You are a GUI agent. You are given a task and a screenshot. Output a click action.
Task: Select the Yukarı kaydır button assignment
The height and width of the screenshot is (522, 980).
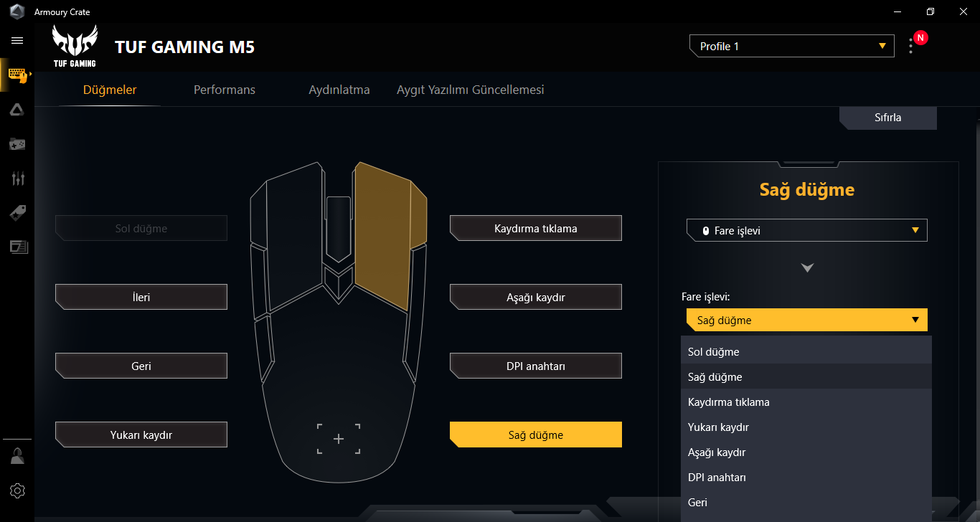point(141,435)
